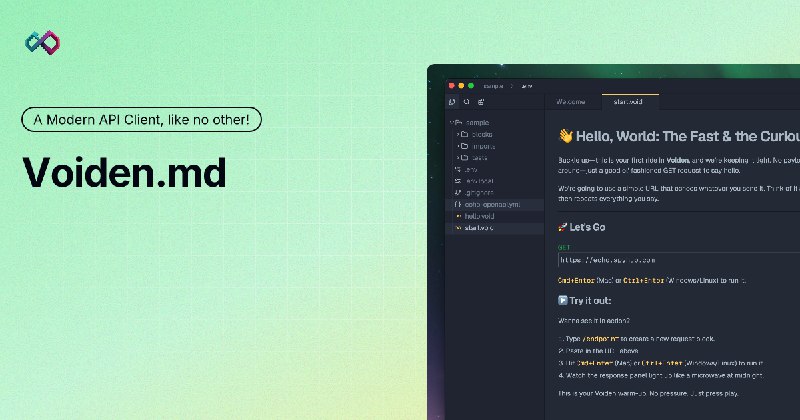Click the icon beside hello.void

[458, 216]
